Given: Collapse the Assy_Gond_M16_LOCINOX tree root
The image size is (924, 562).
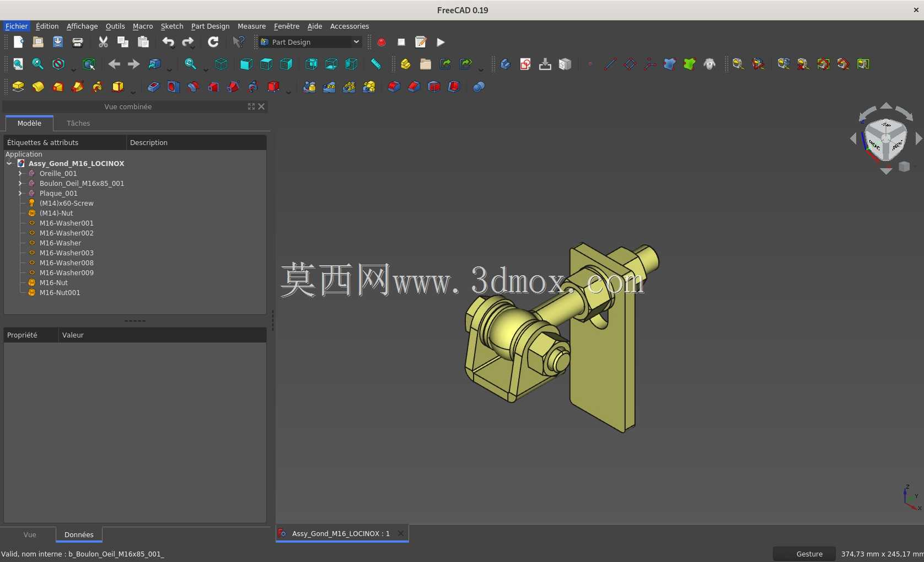Looking at the screenshot, I should pos(9,163).
